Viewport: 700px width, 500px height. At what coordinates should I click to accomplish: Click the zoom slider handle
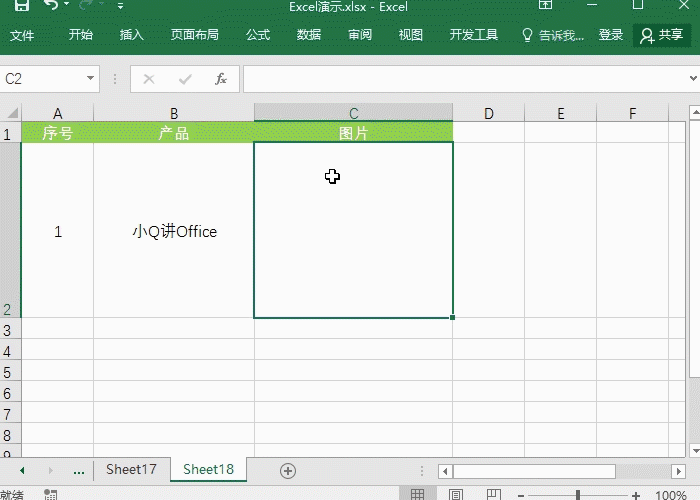tap(579, 495)
